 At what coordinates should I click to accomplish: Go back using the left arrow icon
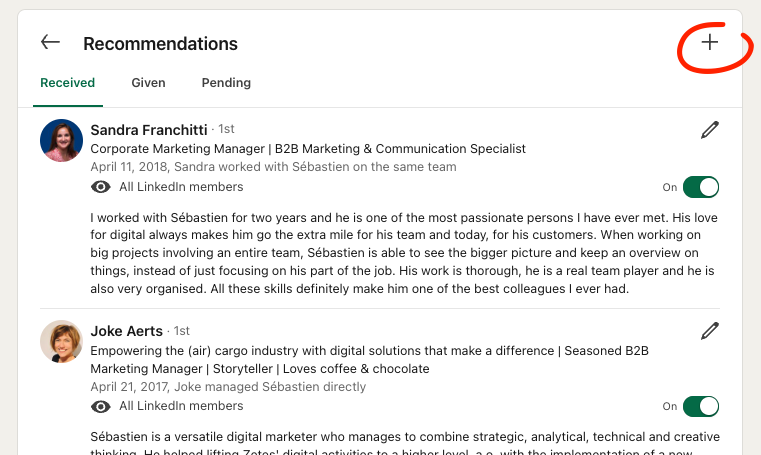[50, 42]
